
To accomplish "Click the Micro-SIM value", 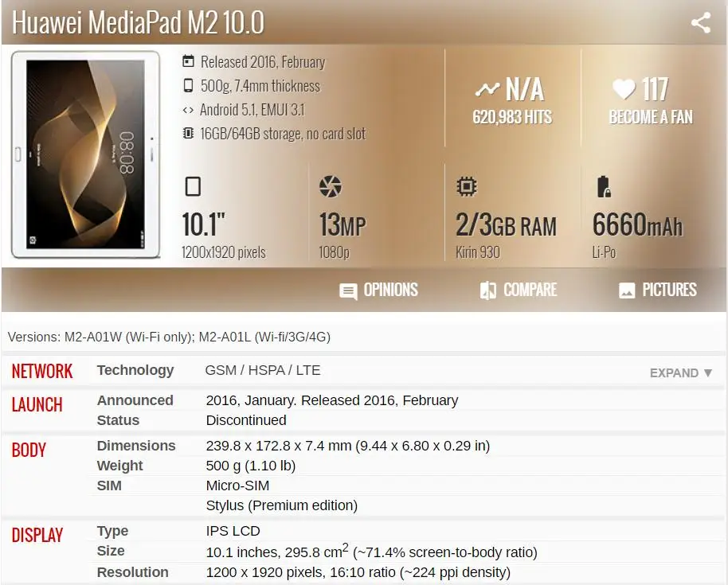I will [x=237, y=486].
